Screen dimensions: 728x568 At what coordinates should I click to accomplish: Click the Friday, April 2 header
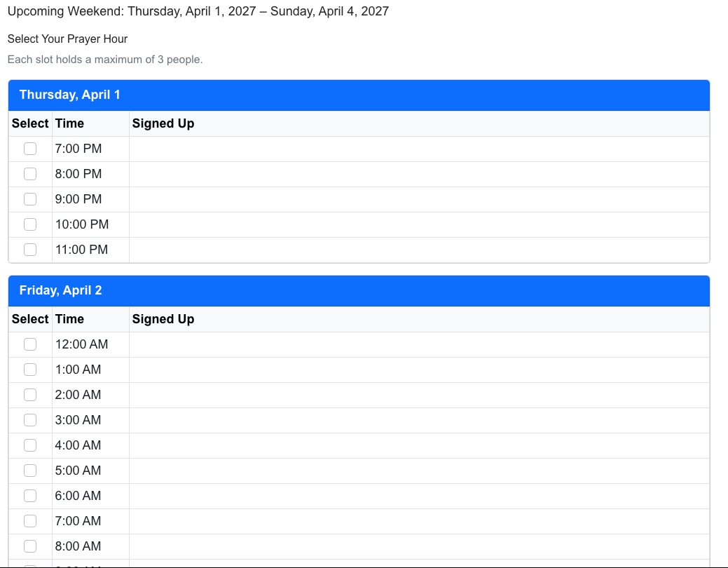(x=359, y=290)
